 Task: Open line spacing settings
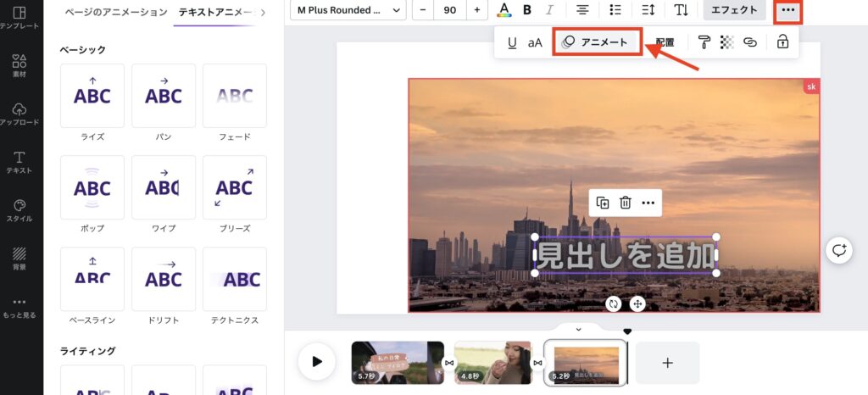coord(647,10)
